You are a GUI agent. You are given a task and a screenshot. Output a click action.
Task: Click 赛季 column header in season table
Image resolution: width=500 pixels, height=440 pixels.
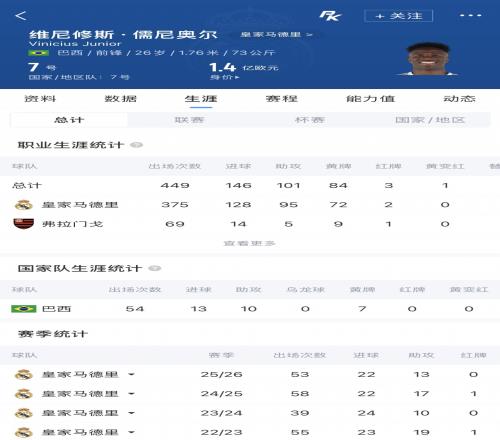tap(221, 355)
